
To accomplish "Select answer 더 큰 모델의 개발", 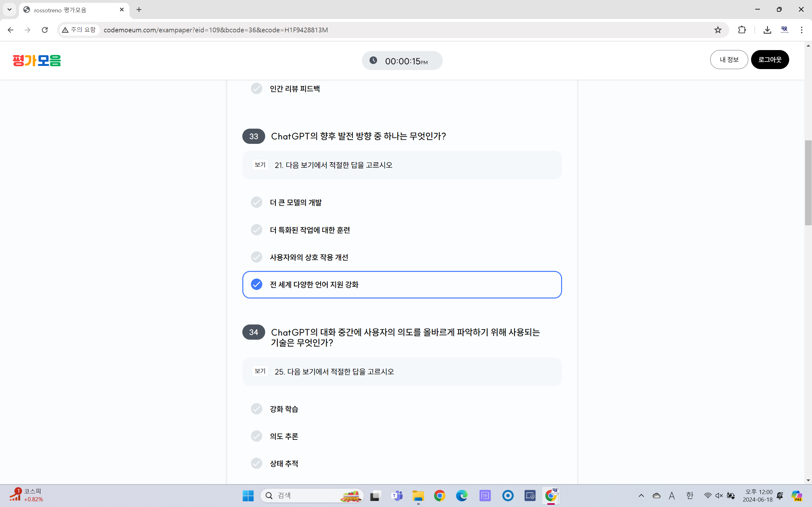I will (x=295, y=202).
